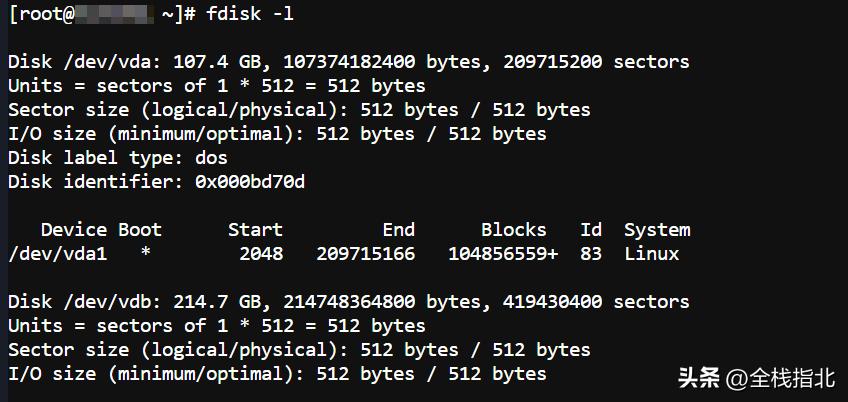848x402 pixels.
Task: Click the boot flag asterisk for vda1
Action: point(145,253)
